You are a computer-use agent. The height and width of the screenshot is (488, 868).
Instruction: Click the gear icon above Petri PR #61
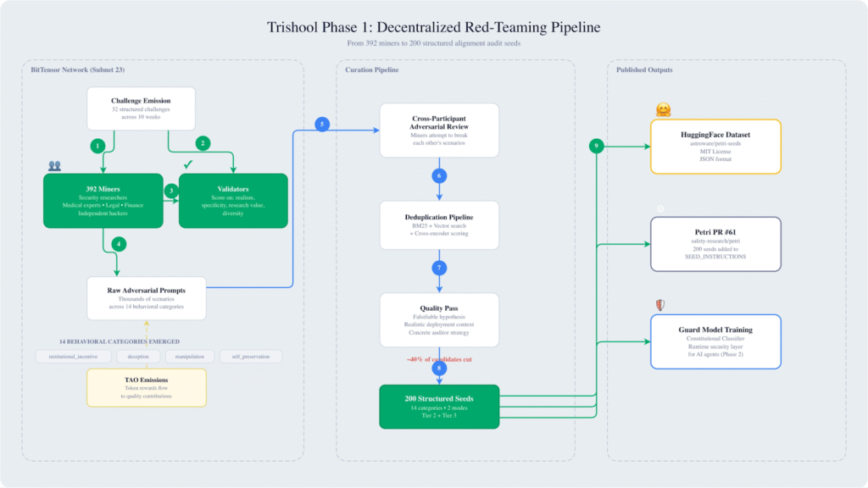point(660,208)
